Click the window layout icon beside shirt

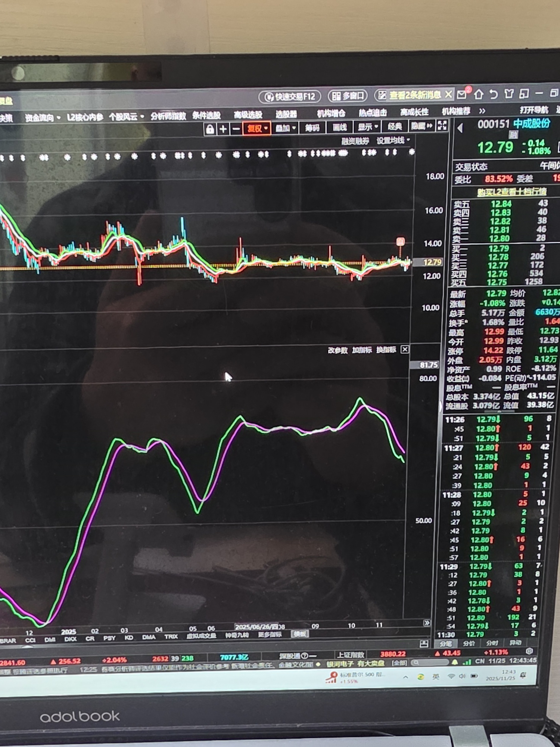tap(524, 93)
